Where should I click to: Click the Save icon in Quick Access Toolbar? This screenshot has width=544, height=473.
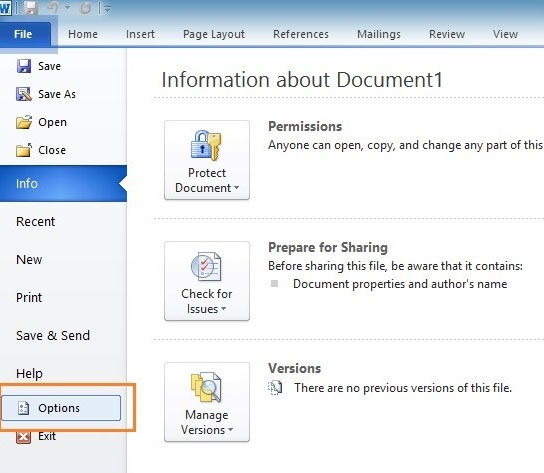[x=31, y=8]
